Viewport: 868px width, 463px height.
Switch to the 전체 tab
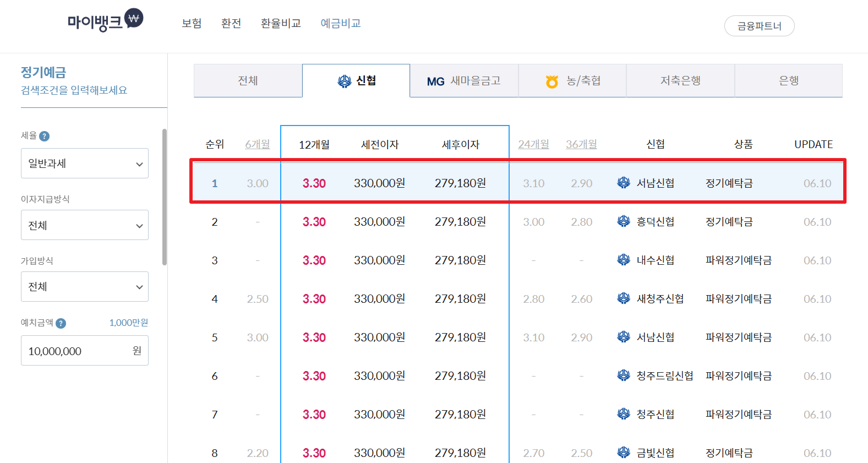click(x=248, y=80)
